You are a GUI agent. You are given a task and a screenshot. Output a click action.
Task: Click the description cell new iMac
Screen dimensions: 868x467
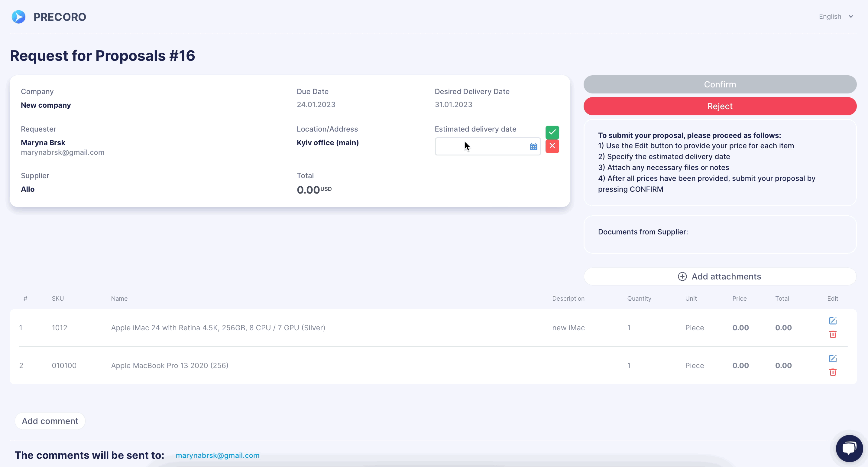tap(568, 328)
